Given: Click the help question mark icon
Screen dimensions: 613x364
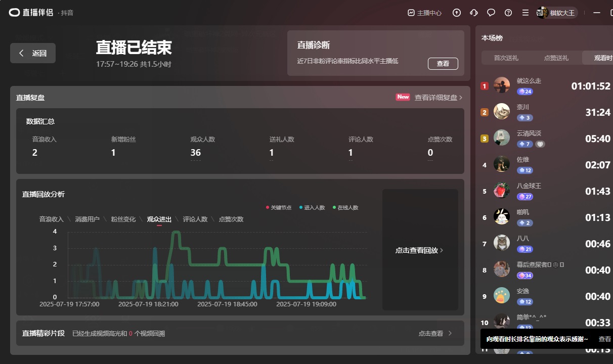Looking at the screenshot, I should pos(508,13).
